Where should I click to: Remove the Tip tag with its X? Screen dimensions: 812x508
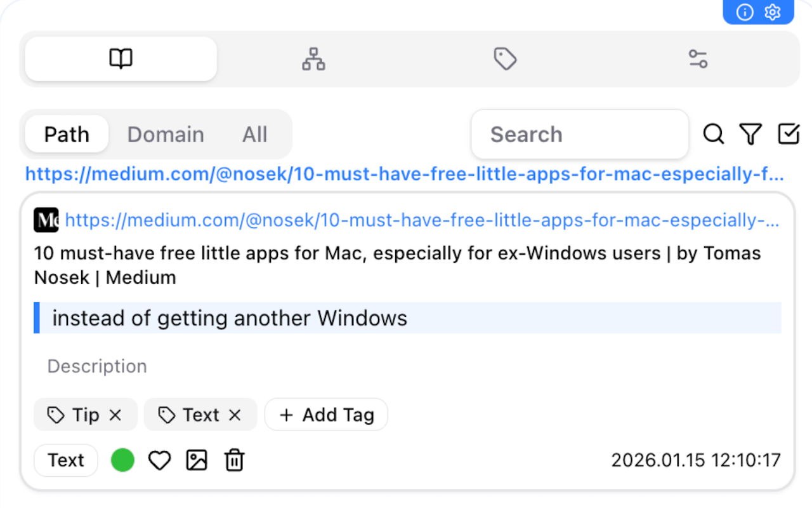click(115, 415)
